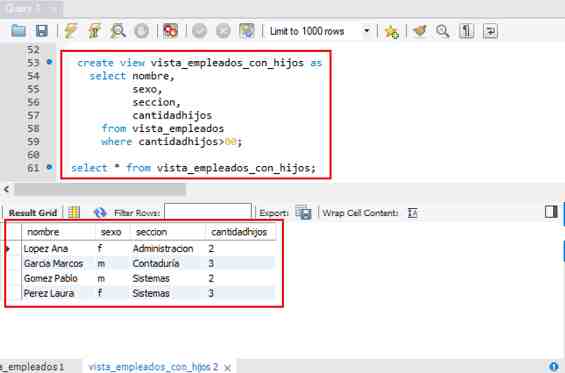Select the Garcia Marcos cell
Screen dimensions: 565x373
[58, 263]
